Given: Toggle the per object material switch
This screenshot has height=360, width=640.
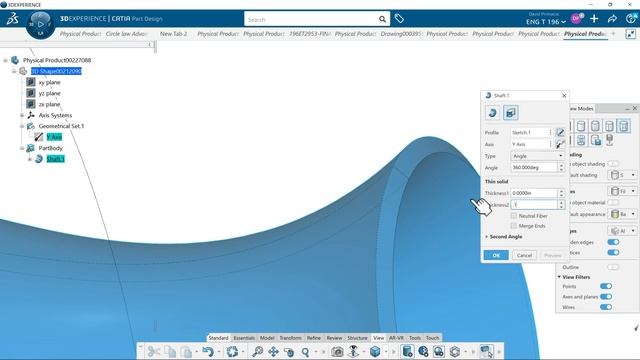Looking at the screenshot, I should pos(613,202).
